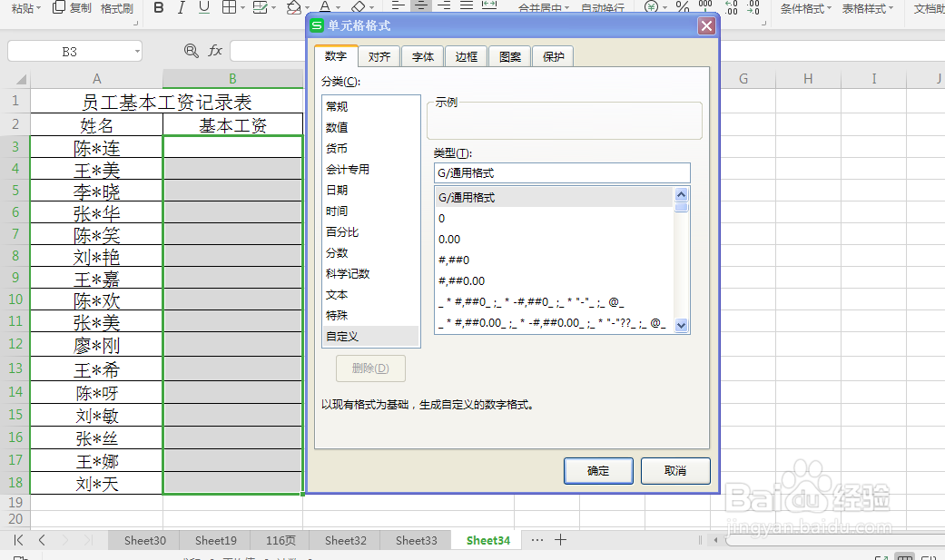The width and height of the screenshot is (945, 560).
Task: Select the center alignment icon
Action: pos(419,7)
